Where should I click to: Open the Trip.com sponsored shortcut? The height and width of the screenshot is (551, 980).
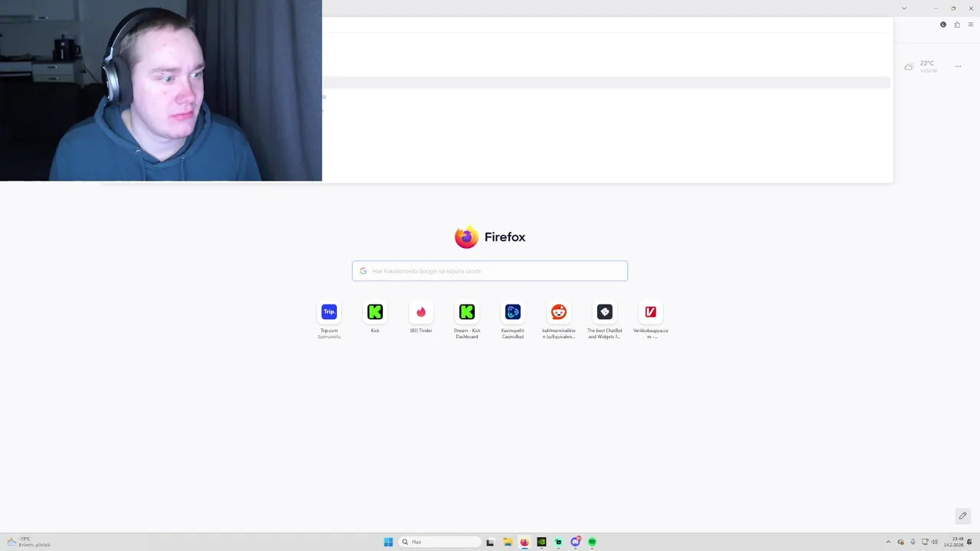[x=329, y=320]
